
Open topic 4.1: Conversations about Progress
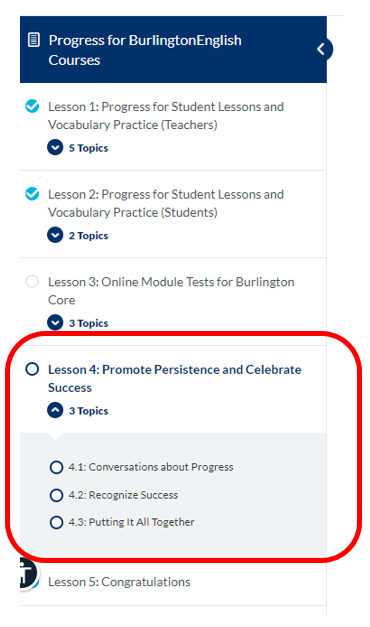pos(151,467)
